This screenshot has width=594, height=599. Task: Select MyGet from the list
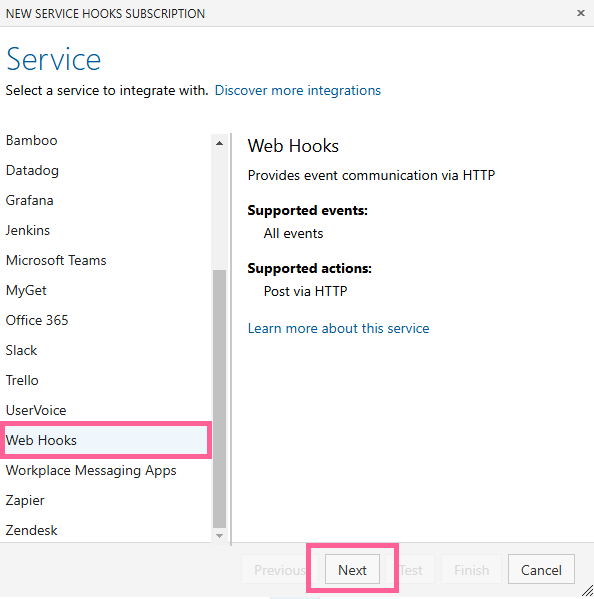tap(105, 290)
